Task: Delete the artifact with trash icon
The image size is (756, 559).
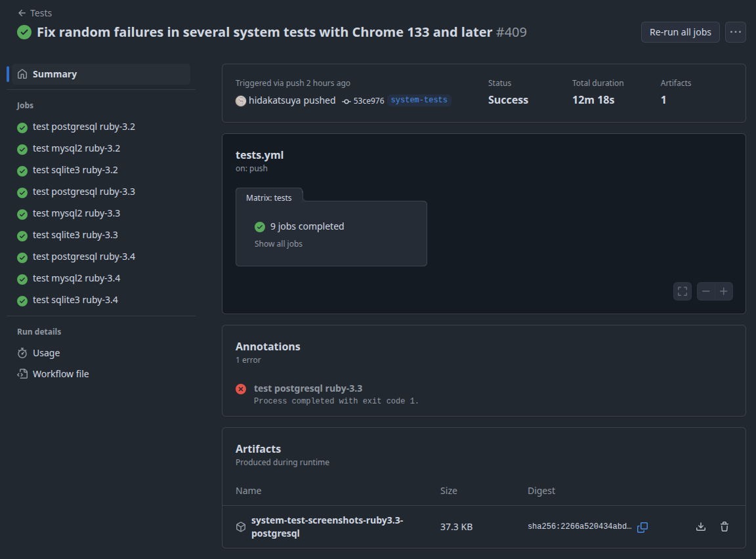Action: (724, 527)
